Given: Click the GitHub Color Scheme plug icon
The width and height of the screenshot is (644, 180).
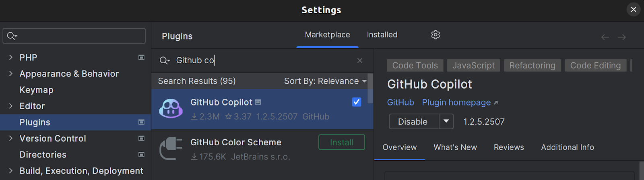Looking at the screenshot, I should 171,149.
